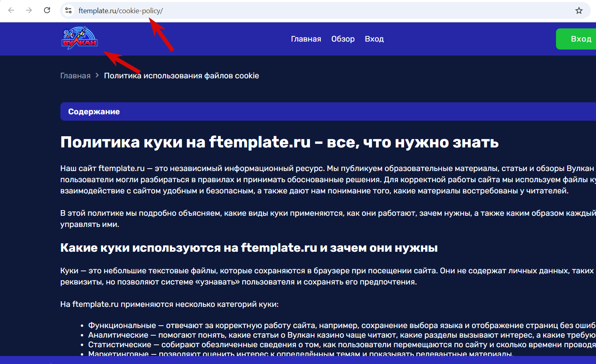Click the Аналитические list item
Image resolution: width=596 pixels, height=364 pixels.
pyautogui.click(x=342, y=335)
